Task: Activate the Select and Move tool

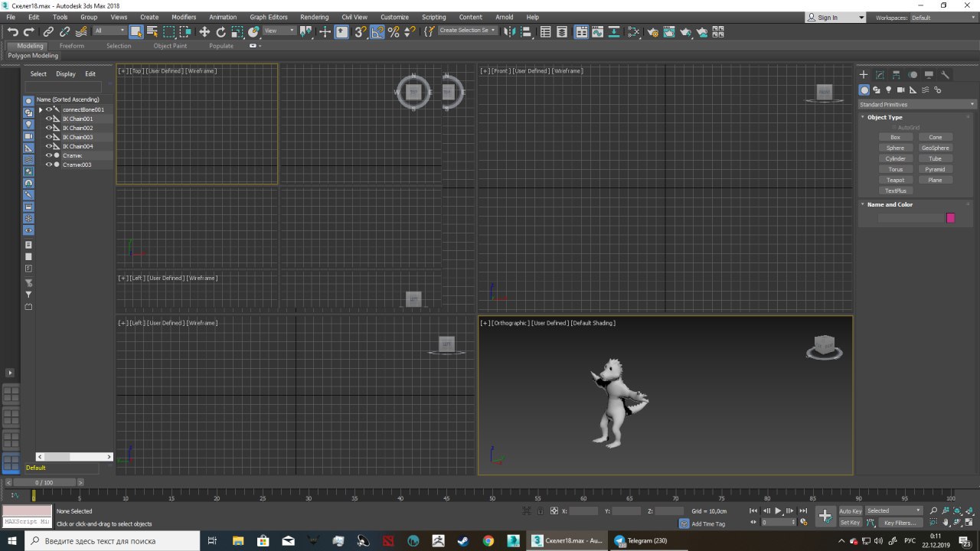Action: point(204,31)
